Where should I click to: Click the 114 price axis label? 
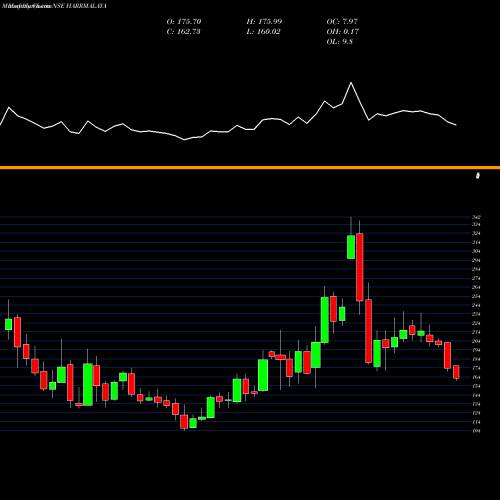tap(476, 422)
